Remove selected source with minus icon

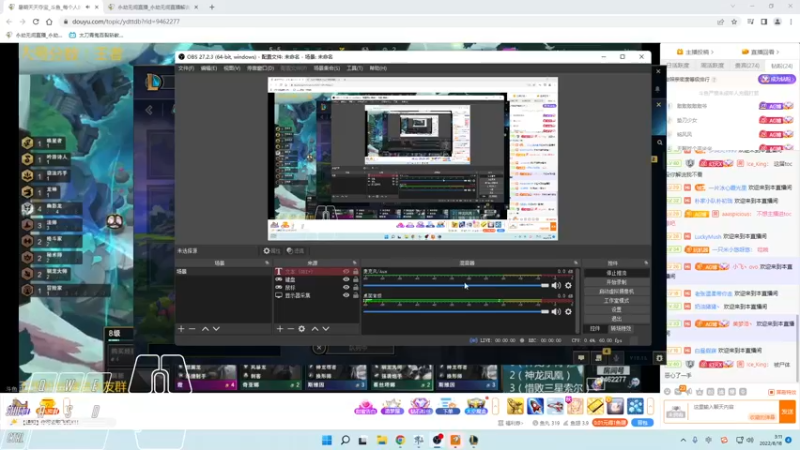coord(290,329)
